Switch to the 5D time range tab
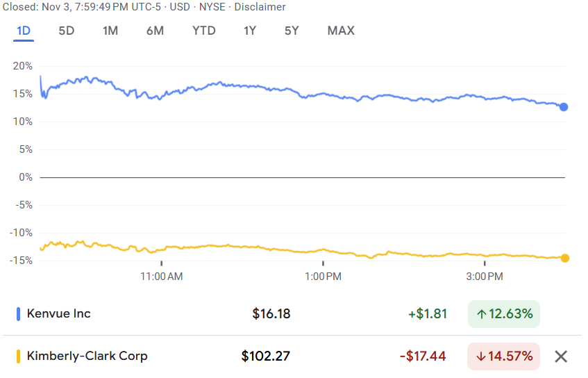 [x=67, y=31]
